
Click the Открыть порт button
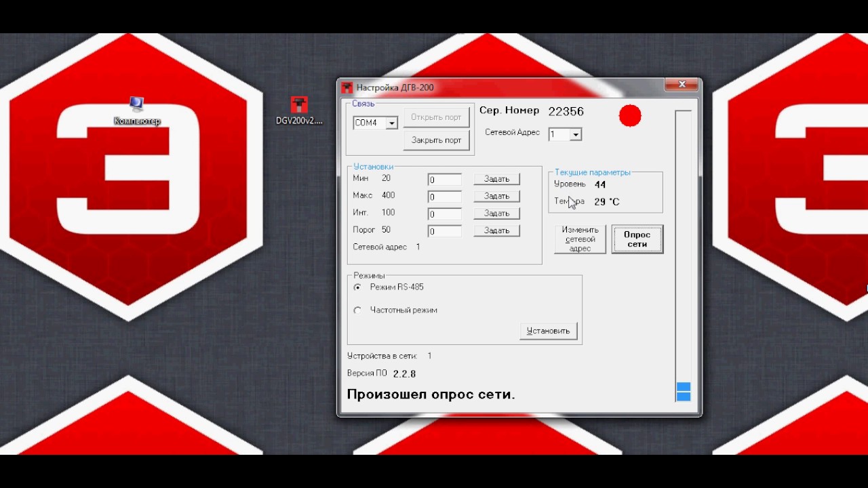point(436,117)
